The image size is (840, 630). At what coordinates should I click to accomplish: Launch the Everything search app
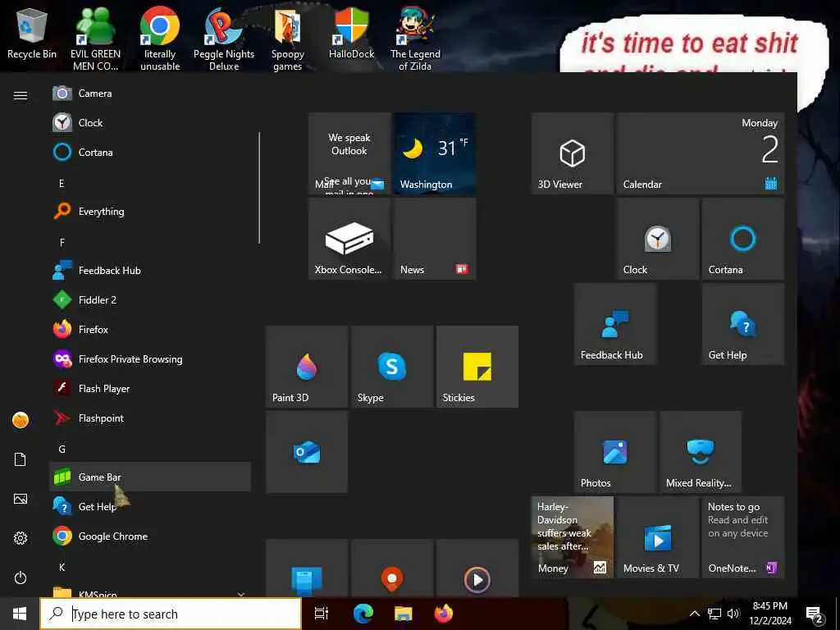pos(150,211)
